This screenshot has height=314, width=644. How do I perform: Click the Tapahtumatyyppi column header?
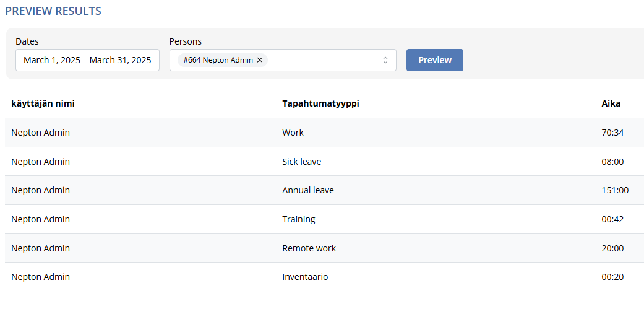[x=321, y=103]
